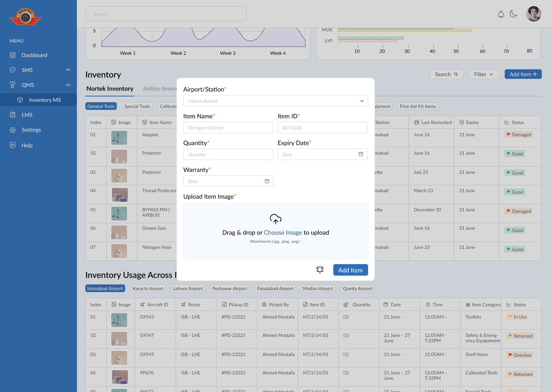This screenshot has width=551, height=392.
Task: Click the Quantity column header icon in usage table
Action: point(346,305)
